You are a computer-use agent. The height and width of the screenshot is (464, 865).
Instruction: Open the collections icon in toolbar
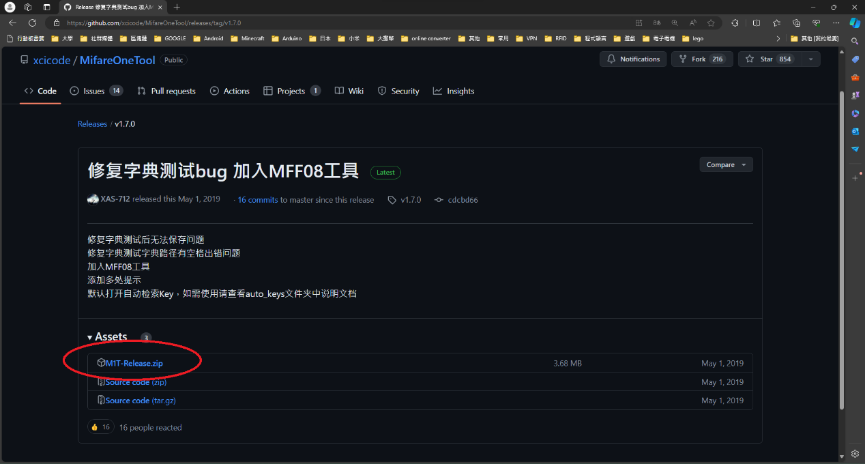point(796,23)
